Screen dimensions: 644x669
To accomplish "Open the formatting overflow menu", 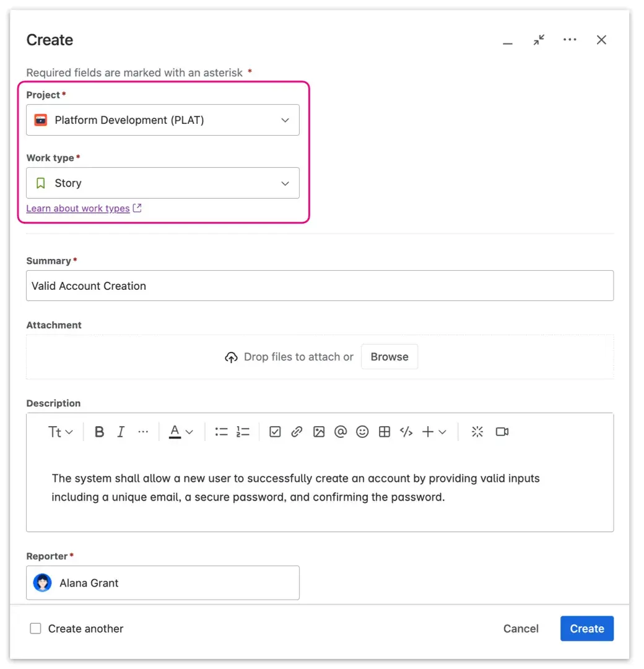I will [x=143, y=432].
